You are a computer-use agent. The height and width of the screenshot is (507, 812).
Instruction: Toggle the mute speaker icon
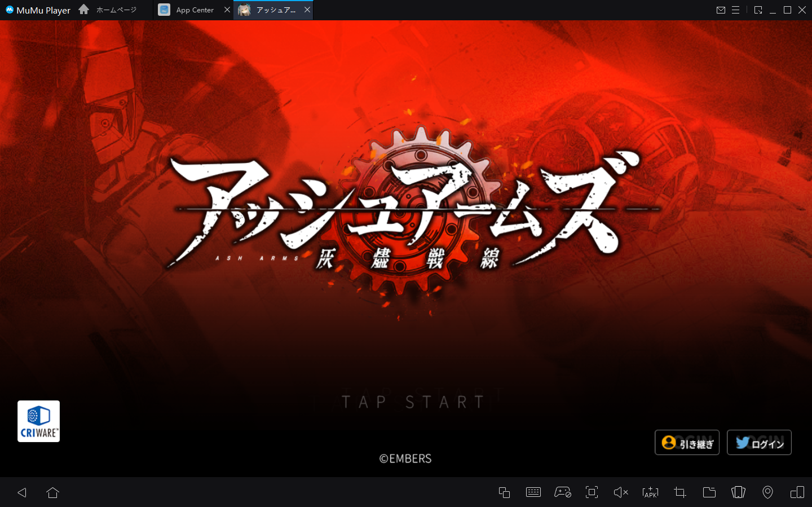click(x=621, y=492)
